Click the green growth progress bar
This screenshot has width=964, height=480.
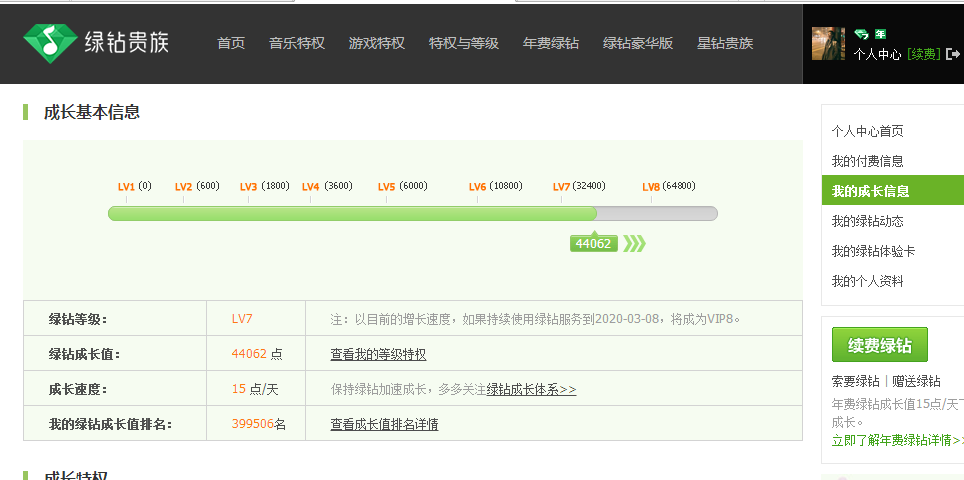352,213
